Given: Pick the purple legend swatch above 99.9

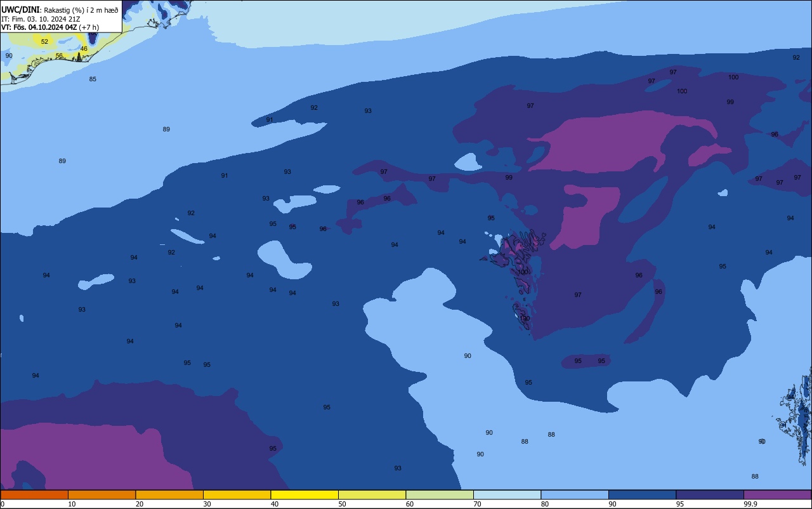Looking at the screenshot, I should coord(777,494).
